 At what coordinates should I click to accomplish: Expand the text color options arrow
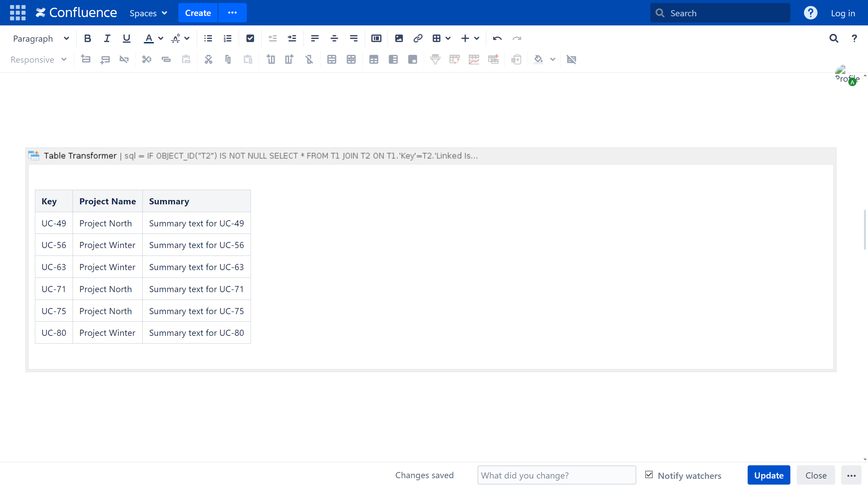pyautogui.click(x=161, y=38)
